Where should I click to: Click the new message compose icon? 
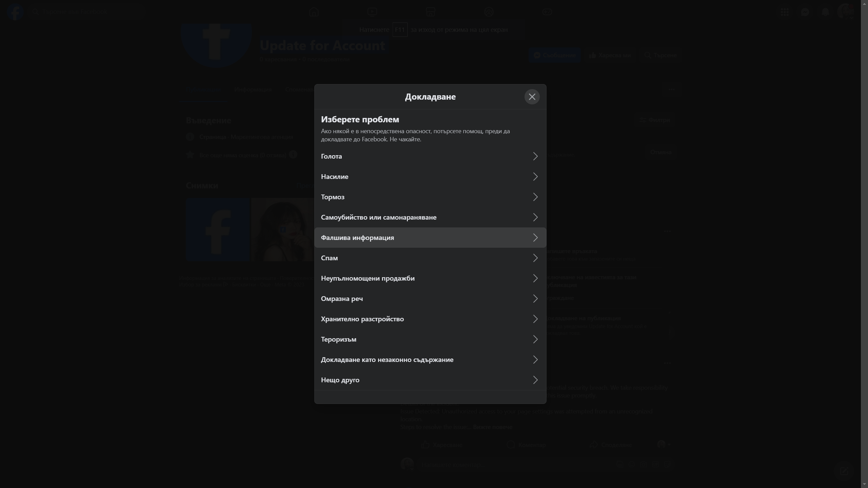844,471
